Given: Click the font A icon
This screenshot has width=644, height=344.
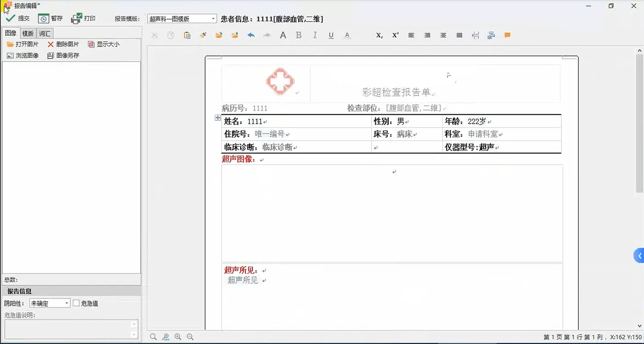Looking at the screenshot, I should click(x=283, y=35).
